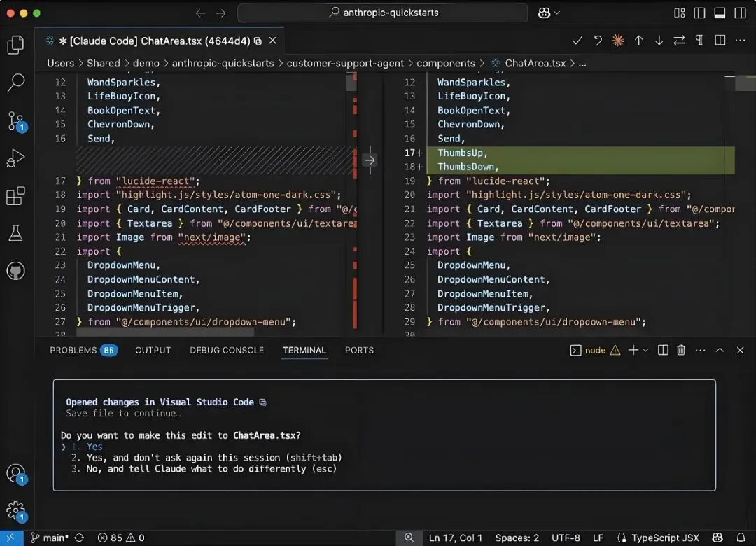Screen dimensions: 756x546
Task: Open the Explorer view in activity bar
Action: click(x=15, y=45)
